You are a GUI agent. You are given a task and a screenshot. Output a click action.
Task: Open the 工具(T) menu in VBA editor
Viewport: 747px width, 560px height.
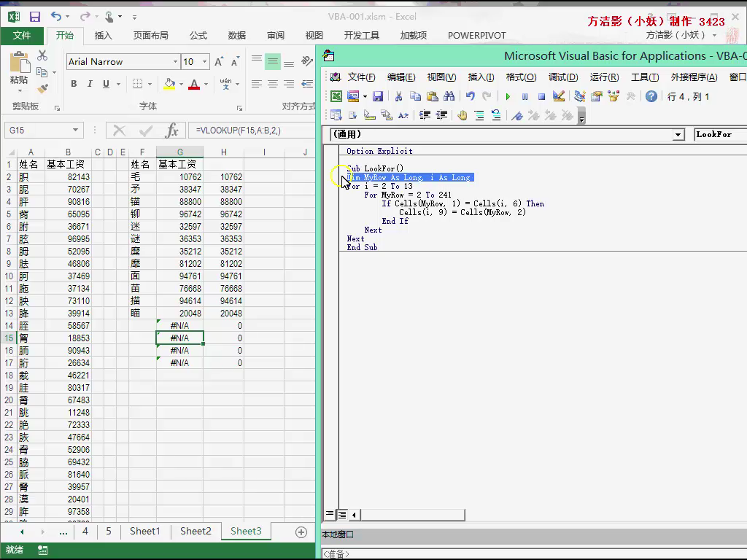point(645,77)
